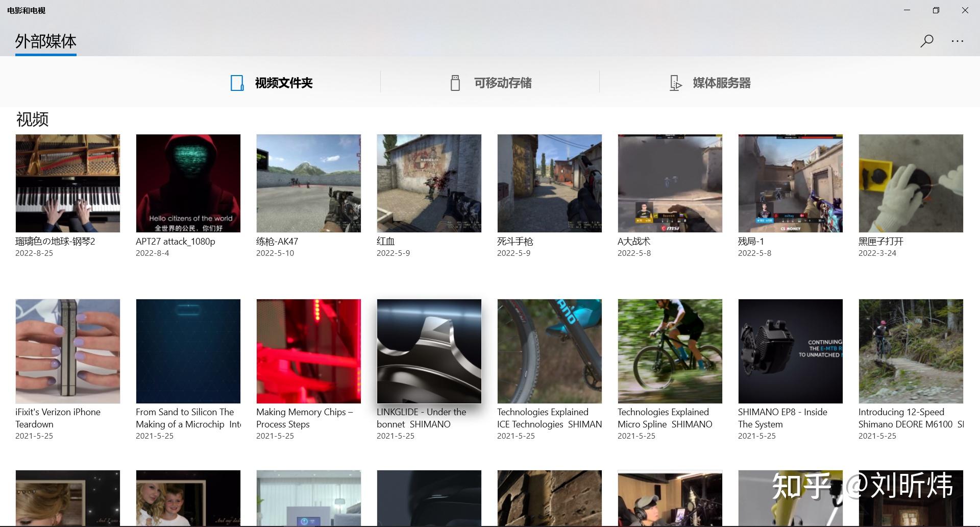
Task: Click the title text 红血
Action: (x=386, y=241)
